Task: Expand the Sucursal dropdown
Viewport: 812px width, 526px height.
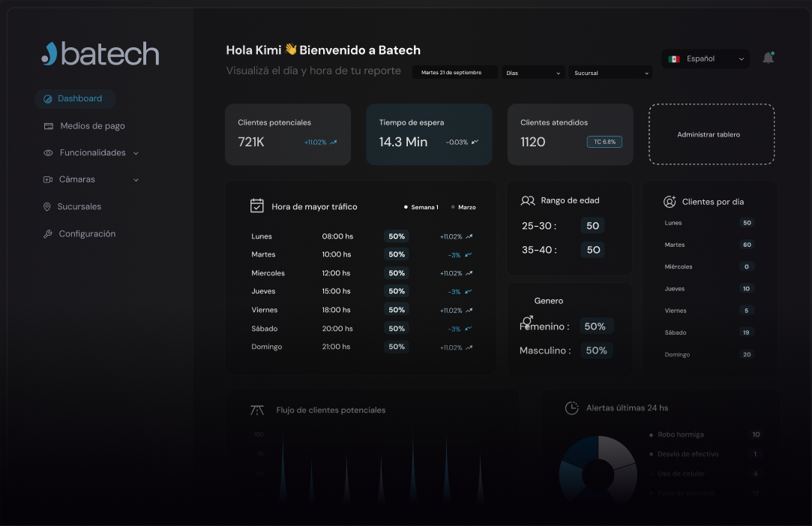Action: click(x=610, y=71)
